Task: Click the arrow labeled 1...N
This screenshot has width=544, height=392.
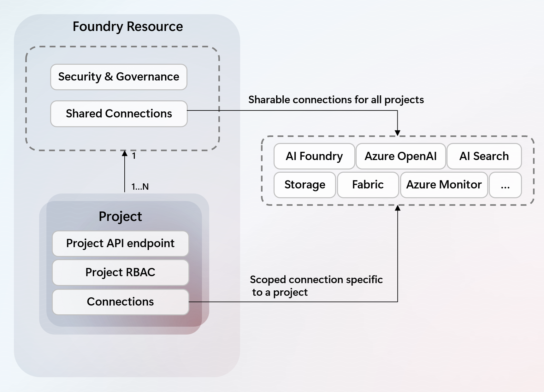Action: 141,187
